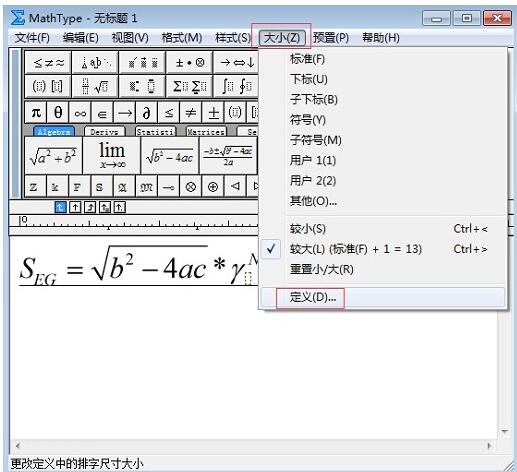Screen dimensions: 517x472
Task: Insert the plus-minus symbol in small bar
Action: point(213,113)
